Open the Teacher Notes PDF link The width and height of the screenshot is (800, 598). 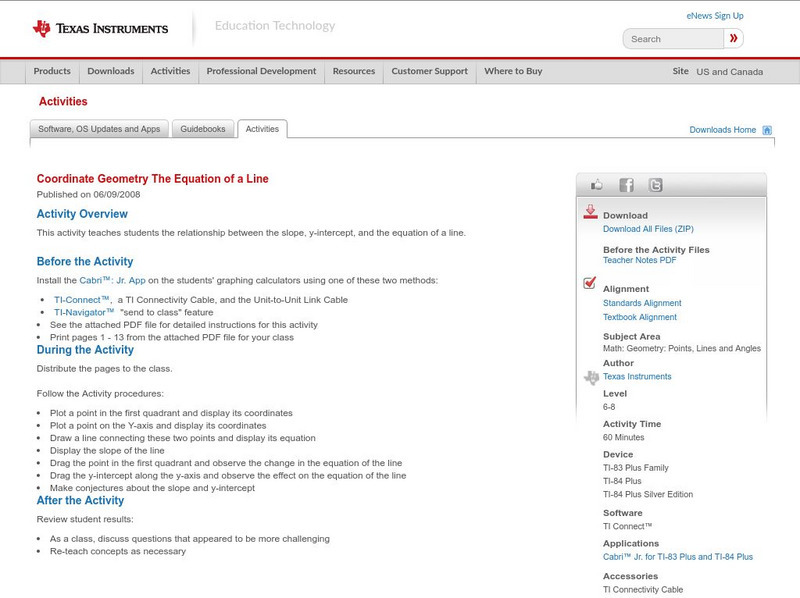point(639,260)
